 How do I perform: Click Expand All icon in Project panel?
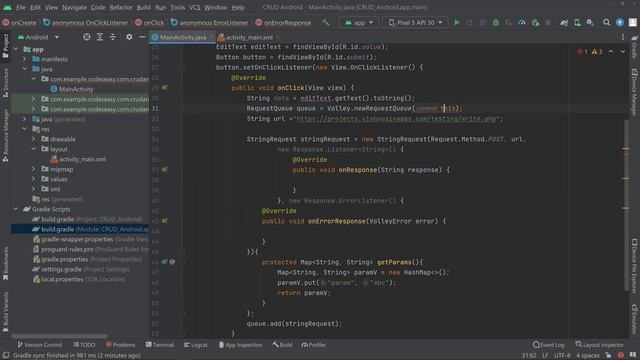(100, 37)
